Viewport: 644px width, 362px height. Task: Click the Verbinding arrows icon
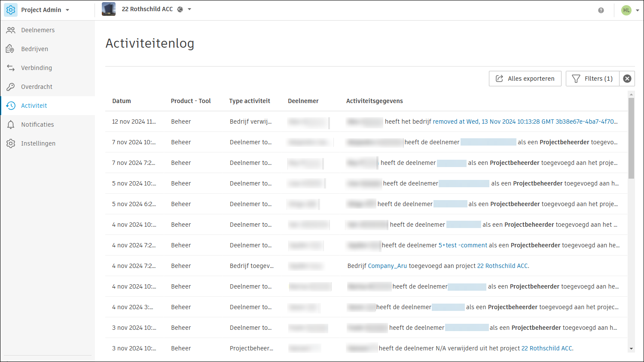[x=11, y=68]
